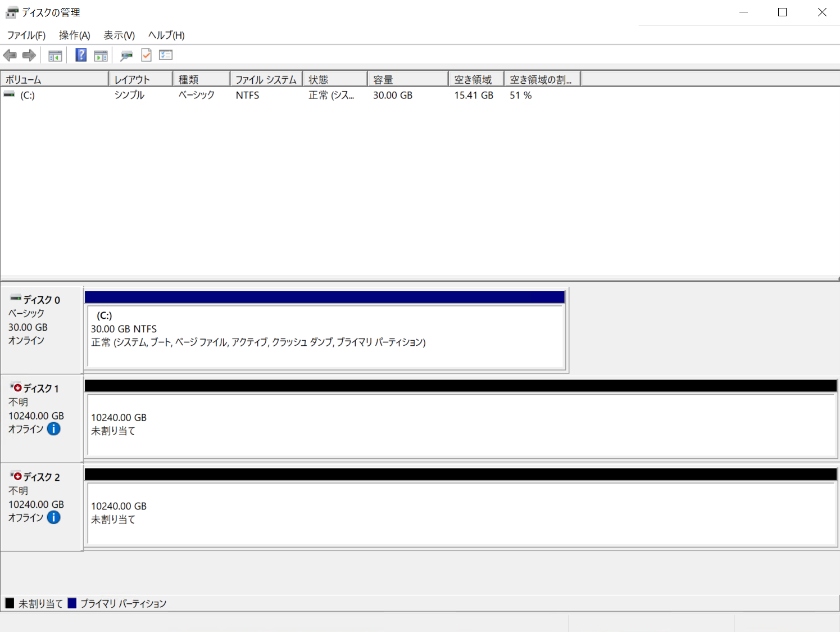Click the back navigation arrow in the toolbar
Image resolution: width=840 pixels, height=632 pixels.
pos(10,55)
